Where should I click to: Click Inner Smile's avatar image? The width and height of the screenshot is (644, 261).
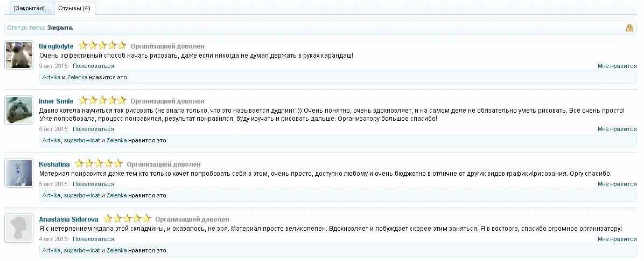pyautogui.click(x=19, y=110)
